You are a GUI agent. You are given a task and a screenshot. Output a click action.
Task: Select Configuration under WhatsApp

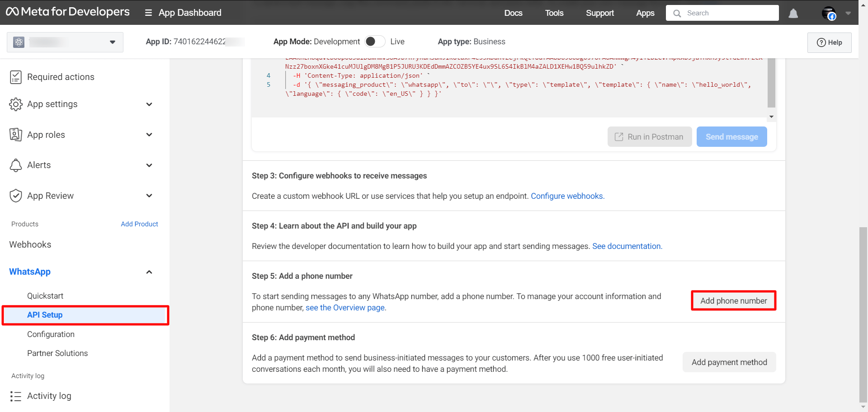[51, 334]
